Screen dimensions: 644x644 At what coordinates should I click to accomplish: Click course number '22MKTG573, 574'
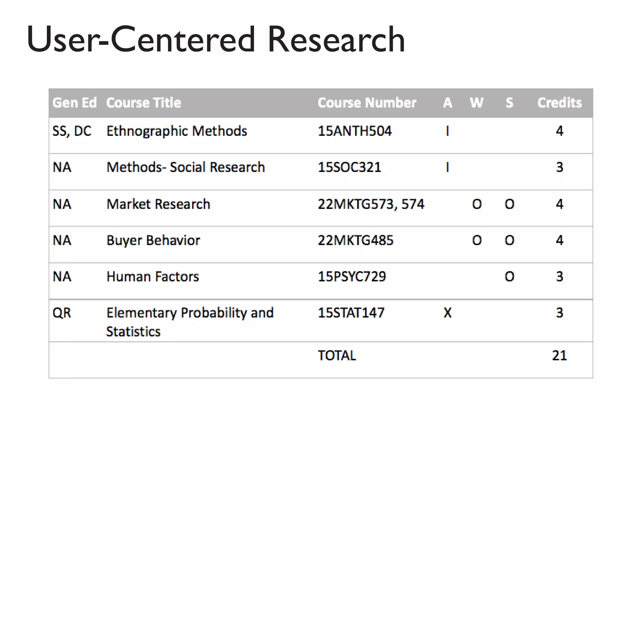tap(371, 204)
